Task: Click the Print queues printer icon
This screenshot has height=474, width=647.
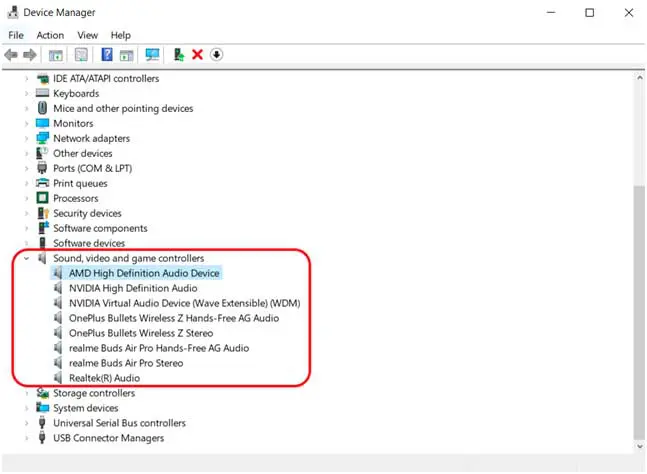Action: pyautogui.click(x=42, y=183)
